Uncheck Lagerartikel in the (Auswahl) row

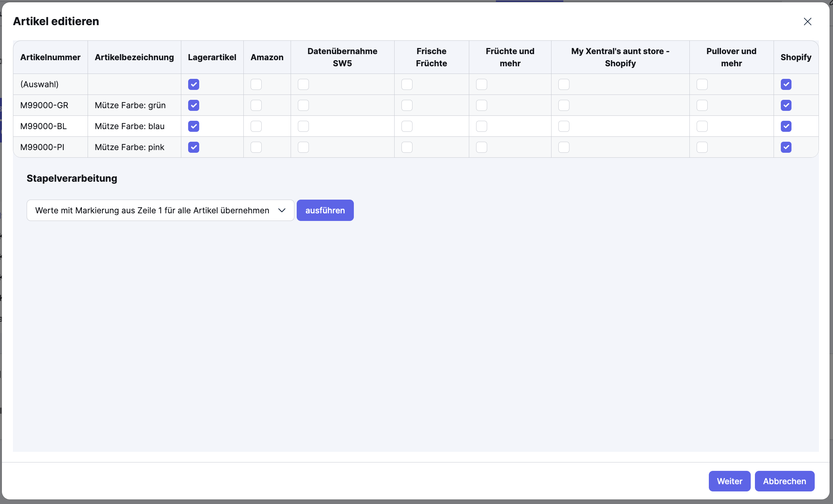[193, 84]
